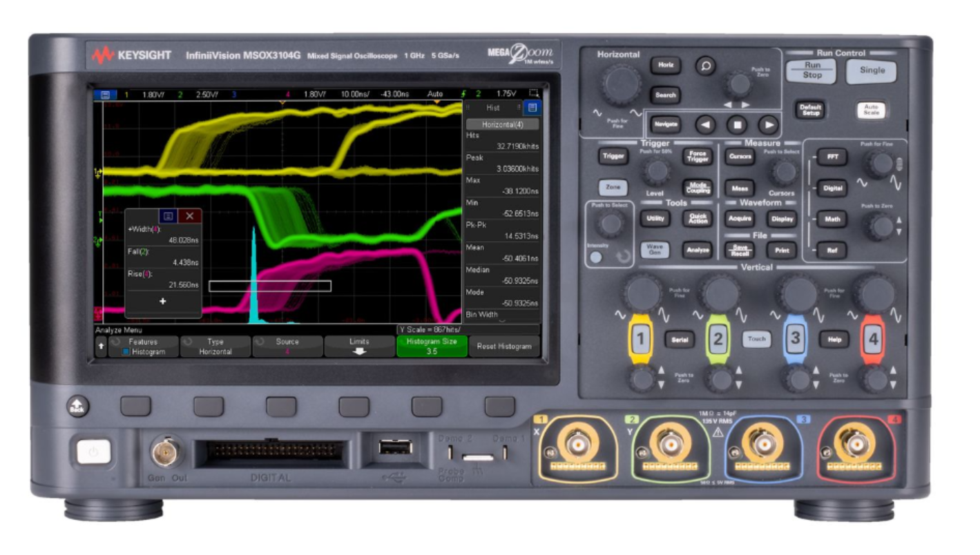
Task: Open the Hist sidebar selector
Action: pyautogui.click(x=493, y=108)
